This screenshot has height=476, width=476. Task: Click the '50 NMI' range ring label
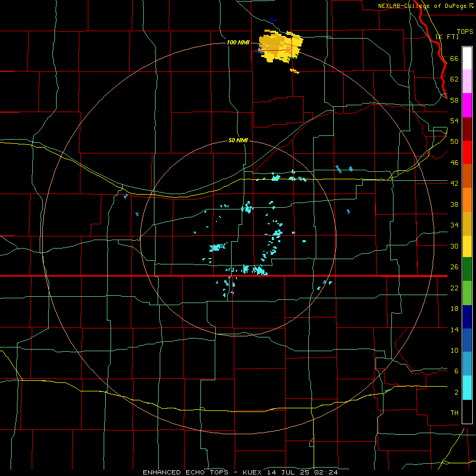238,140
